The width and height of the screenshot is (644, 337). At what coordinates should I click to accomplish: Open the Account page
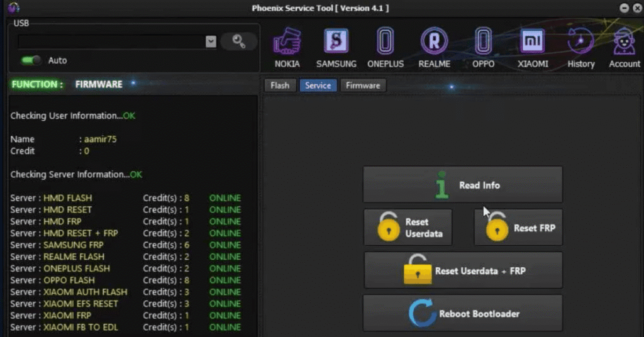click(625, 48)
